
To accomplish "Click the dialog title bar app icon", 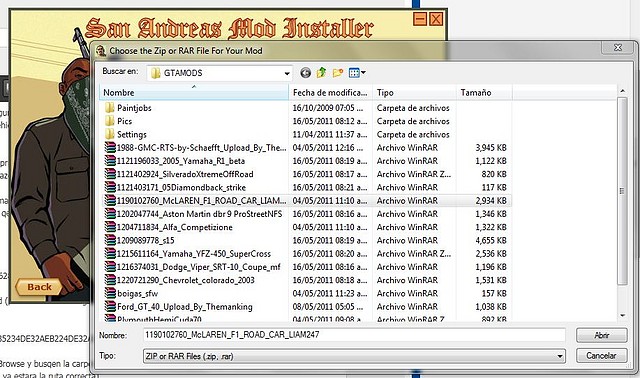I will click(x=101, y=51).
